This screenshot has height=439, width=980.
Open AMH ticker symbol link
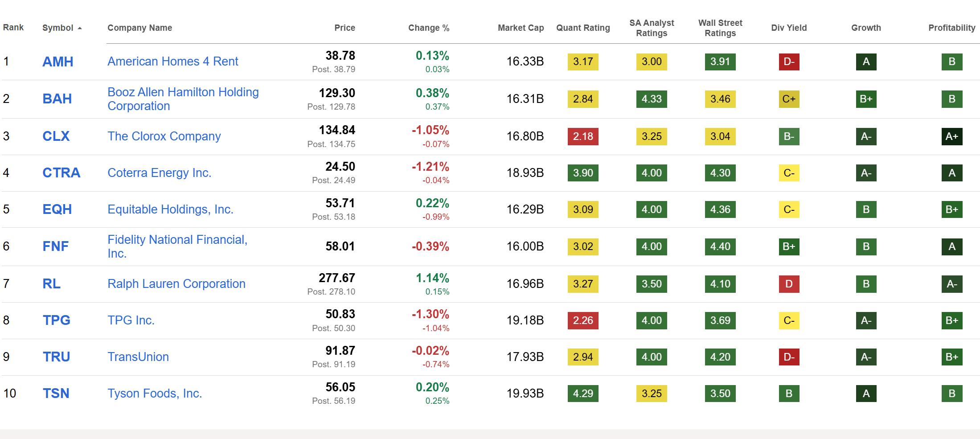pyautogui.click(x=58, y=62)
